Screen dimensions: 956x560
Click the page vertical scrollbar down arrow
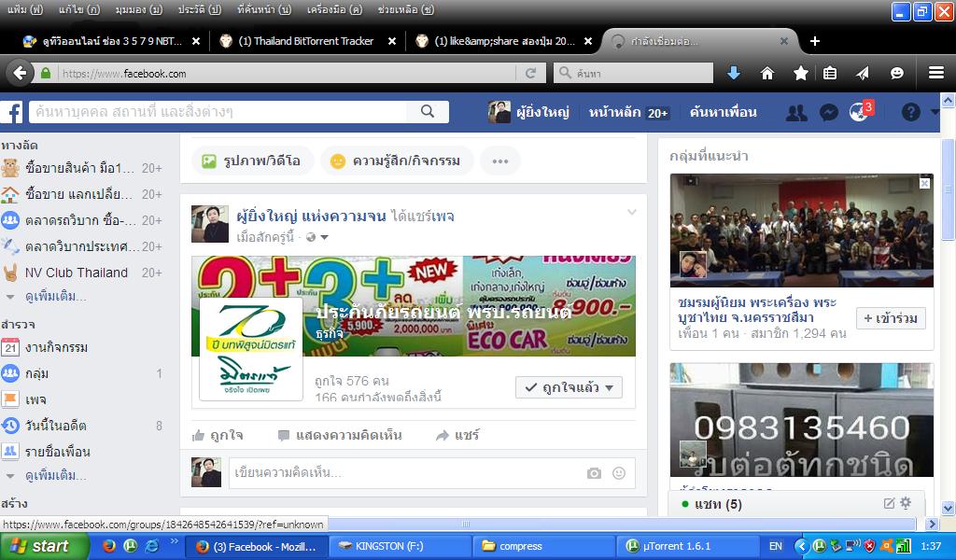click(x=949, y=508)
